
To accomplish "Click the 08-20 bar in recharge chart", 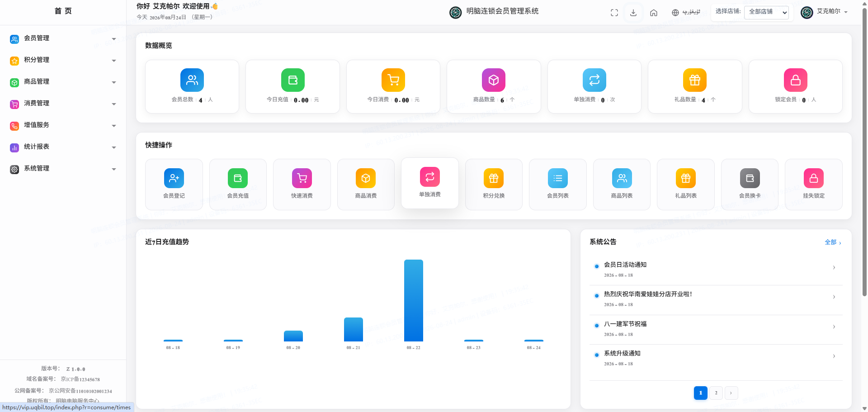I will pyautogui.click(x=293, y=336).
